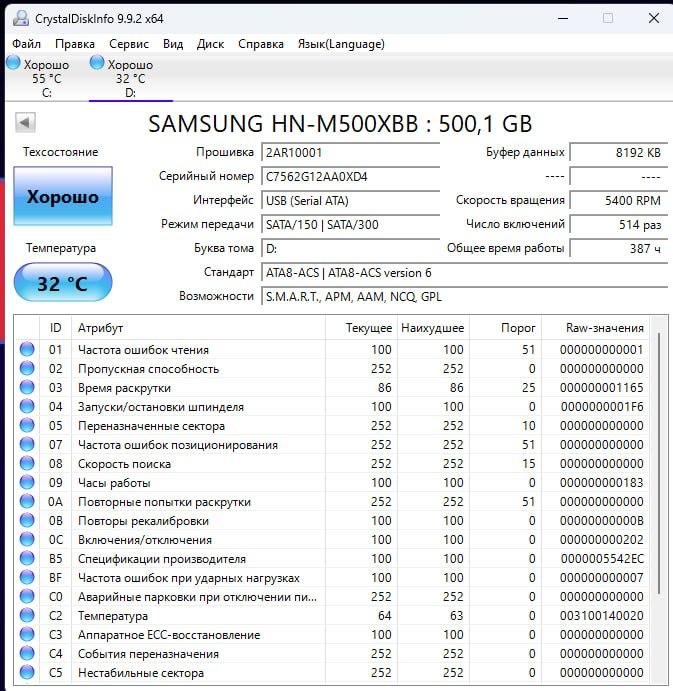This screenshot has height=691, width=673.
Task: Click the Raw-значения column header
Action: (x=595, y=328)
